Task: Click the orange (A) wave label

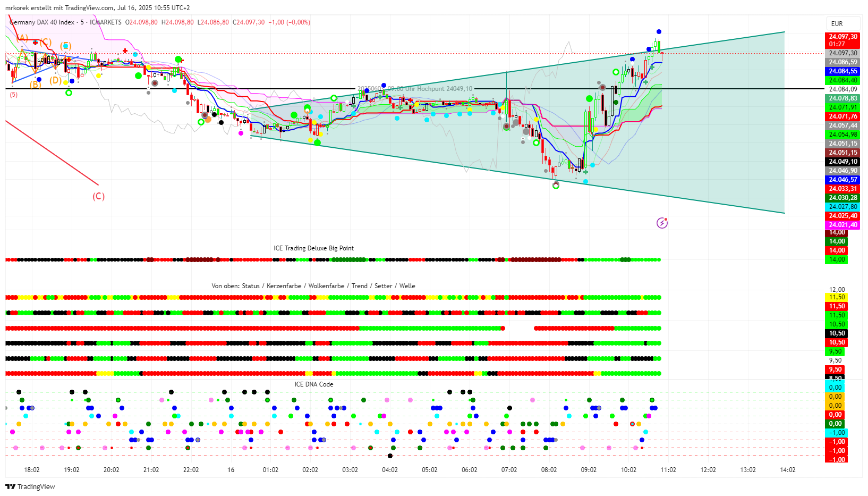Action: [22, 38]
